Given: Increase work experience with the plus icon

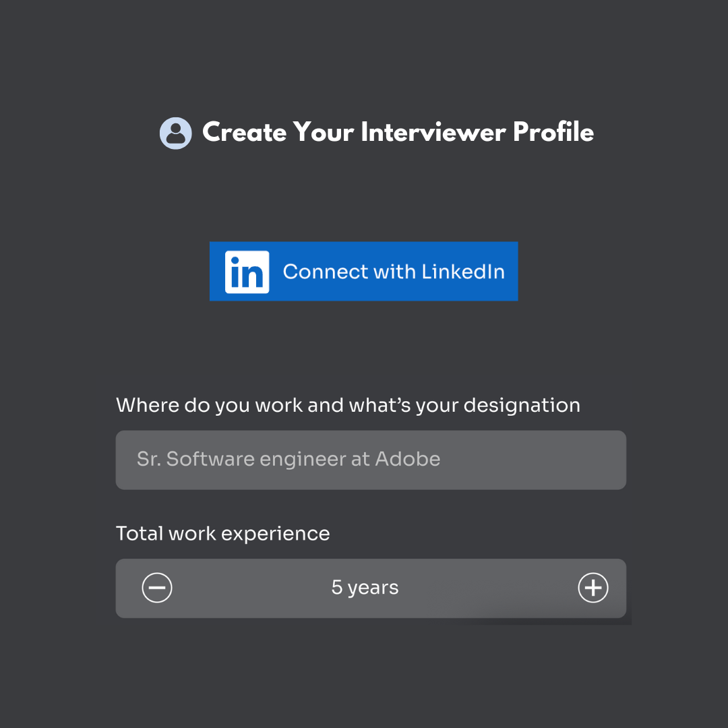Looking at the screenshot, I should [x=593, y=588].
